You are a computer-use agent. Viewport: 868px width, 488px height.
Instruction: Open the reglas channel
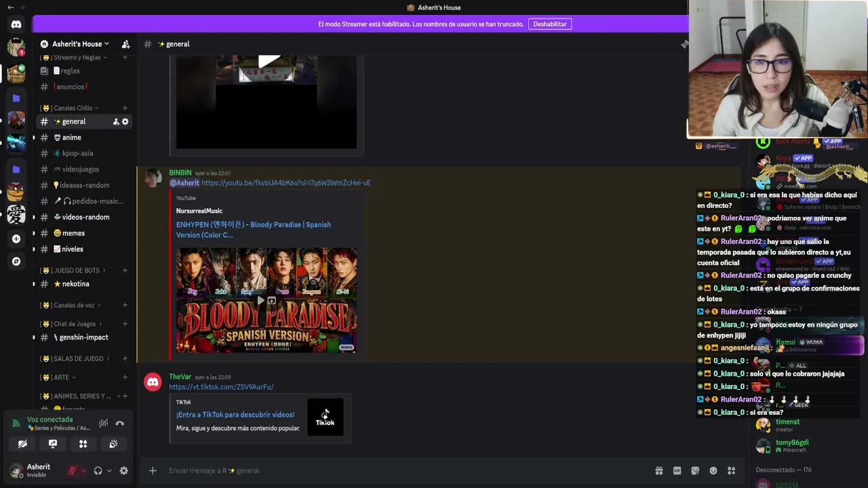[x=84, y=70]
